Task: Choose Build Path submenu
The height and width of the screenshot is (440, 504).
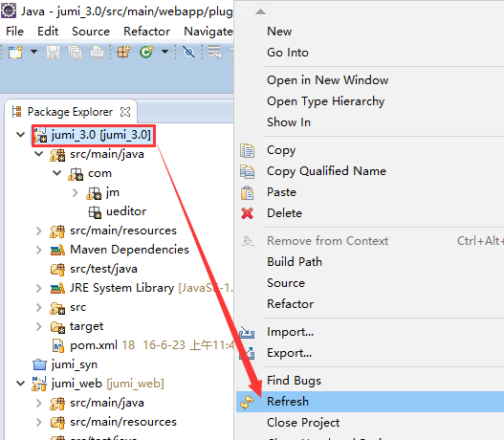Action: pyautogui.click(x=295, y=262)
